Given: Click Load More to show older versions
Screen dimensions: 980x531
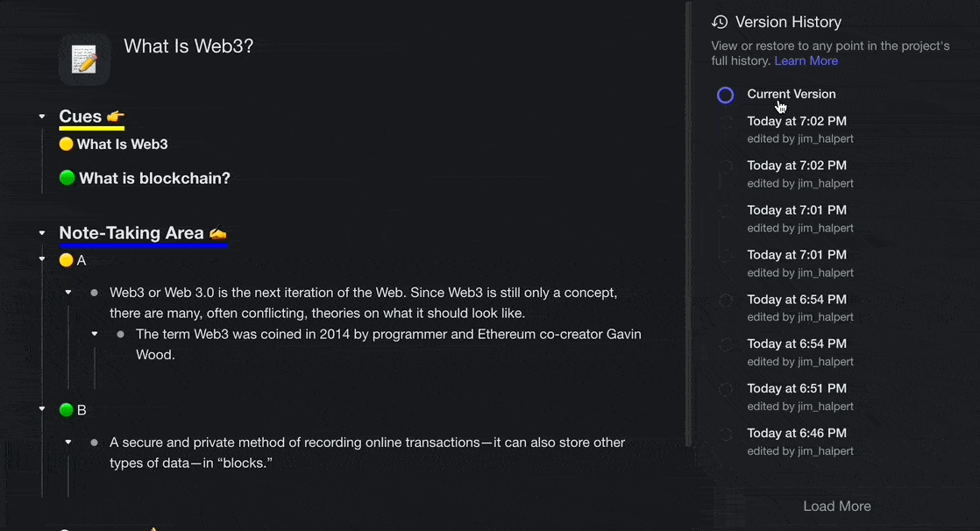Looking at the screenshot, I should click(836, 506).
